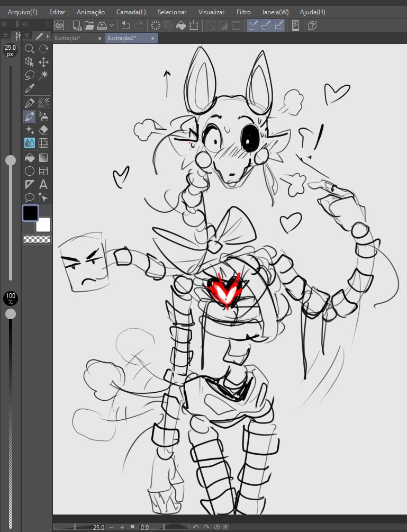Image resolution: width=407 pixels, height=532 pixels.
Task: Click the brush size slider handle
Action: coord(11,160)
